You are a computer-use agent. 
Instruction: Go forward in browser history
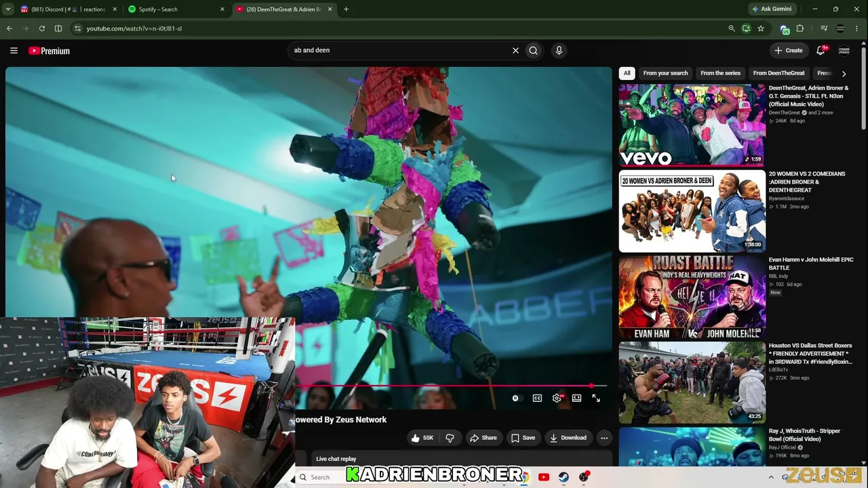[26, 28]
